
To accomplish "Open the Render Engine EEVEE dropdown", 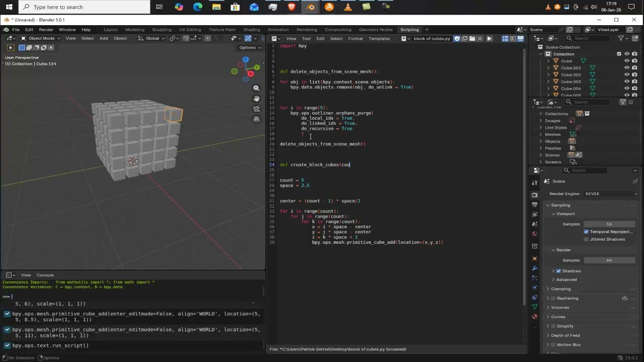I will click(611, 194).
